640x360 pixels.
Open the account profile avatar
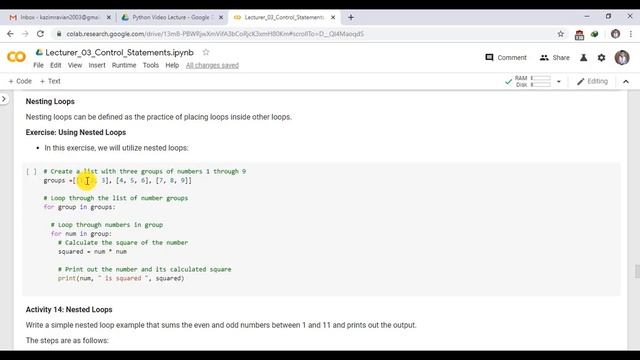622,58
